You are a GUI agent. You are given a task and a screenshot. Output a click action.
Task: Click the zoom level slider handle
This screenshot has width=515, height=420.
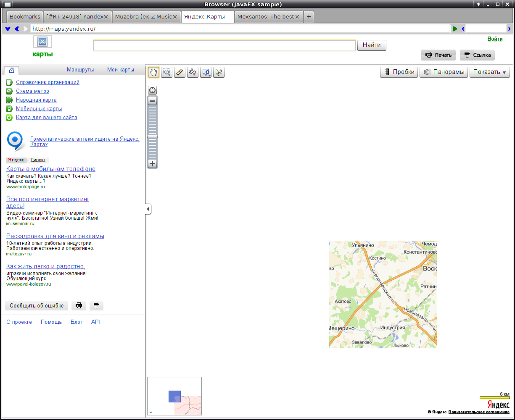152,136
